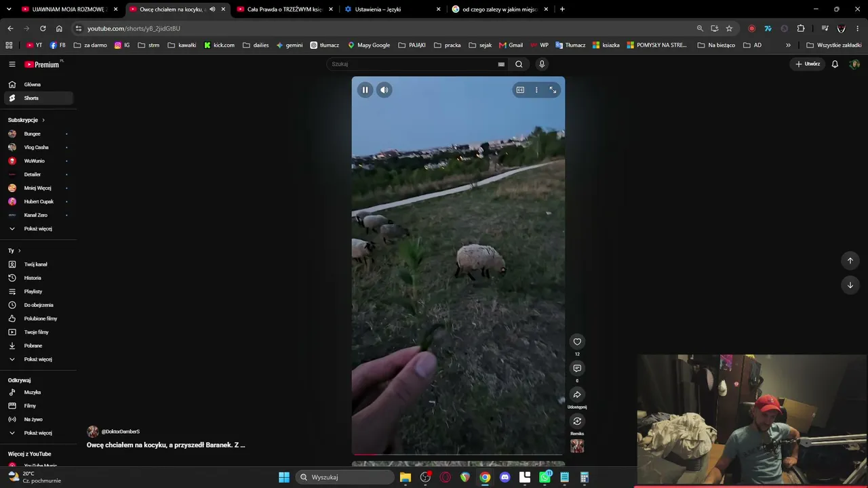Pause the playing Short video
This screenshot has height=488, width=868.
point(365,89)
